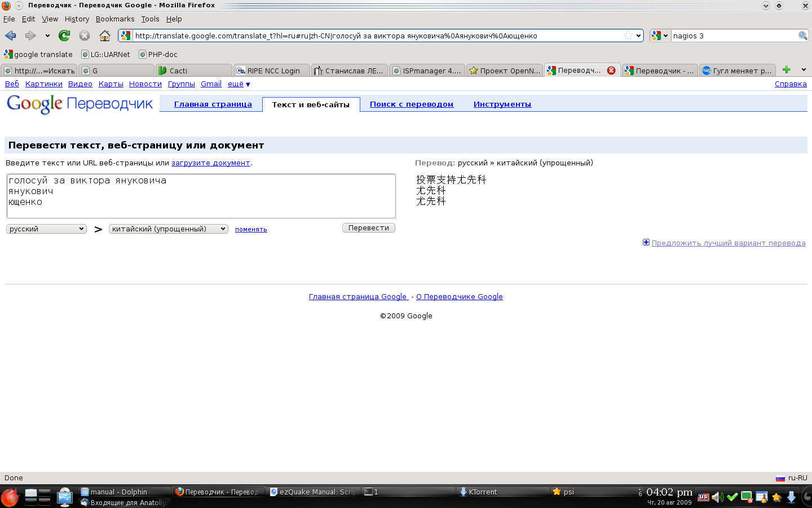Click the grey Stop loading icon
Image resolution: width=812 pixels, height=508 pixels.
(85, 36)
